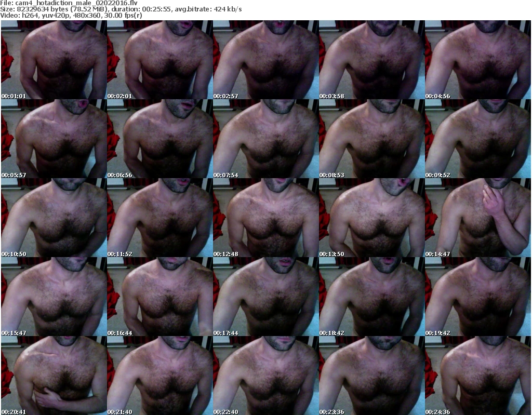Select the 00:21:40 thumbnail
The width and height of the screenshot is (532, 415).
tap(160, 376)
